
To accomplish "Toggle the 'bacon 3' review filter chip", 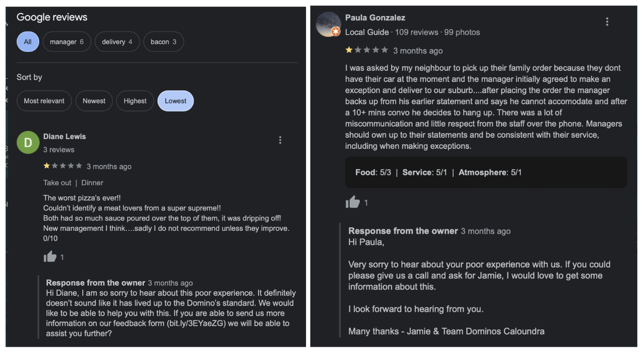I will tap(164, 42).
